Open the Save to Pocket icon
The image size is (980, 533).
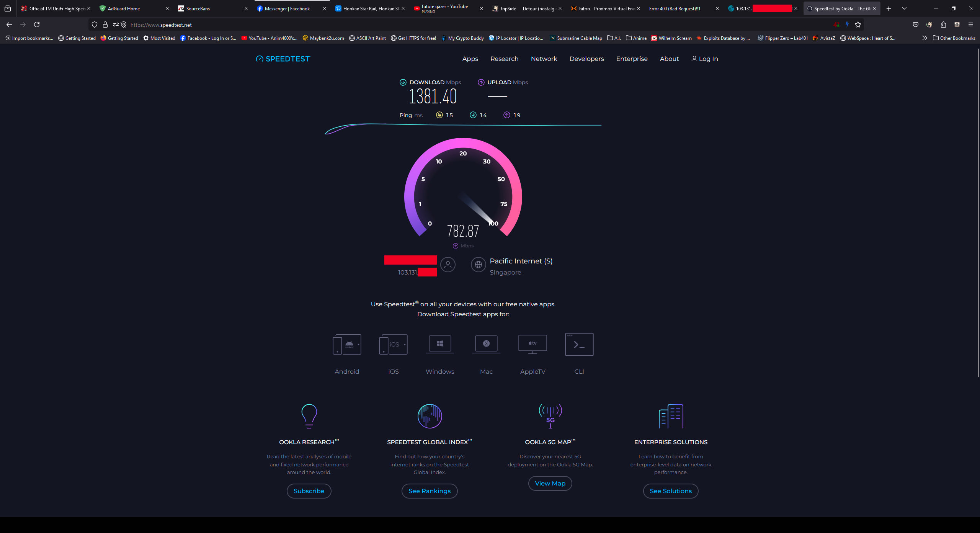[916, 25]
